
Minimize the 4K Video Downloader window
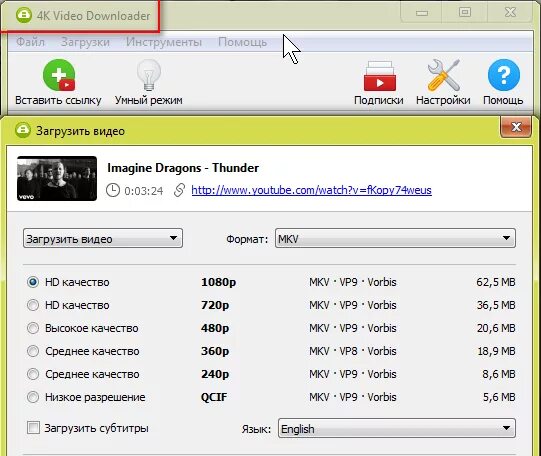(422, 13)
